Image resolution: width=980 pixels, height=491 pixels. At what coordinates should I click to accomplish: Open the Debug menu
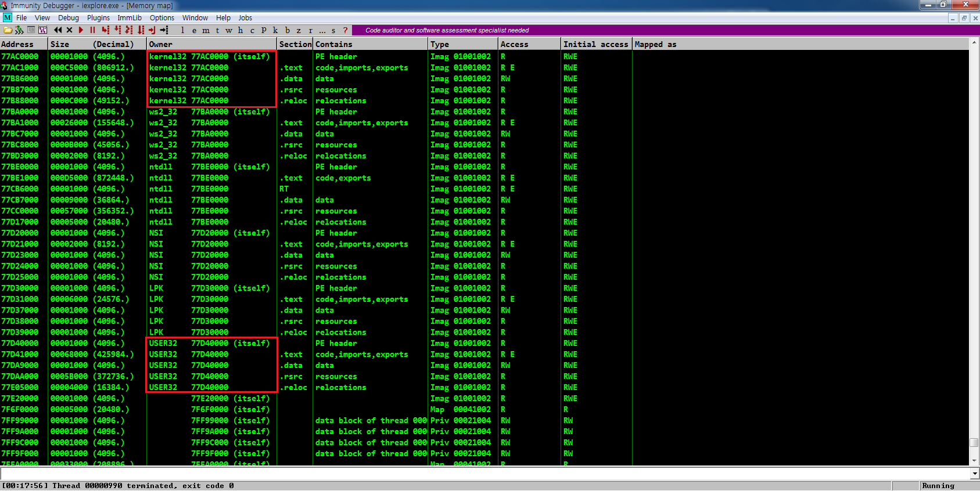pyautogui.click(x=69, y=18)
